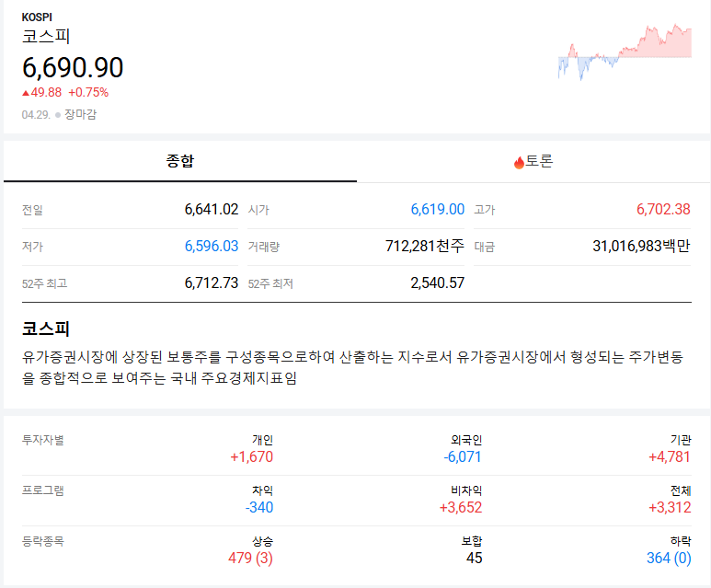Click the KOSPI heading label

[x=37, y=17]
